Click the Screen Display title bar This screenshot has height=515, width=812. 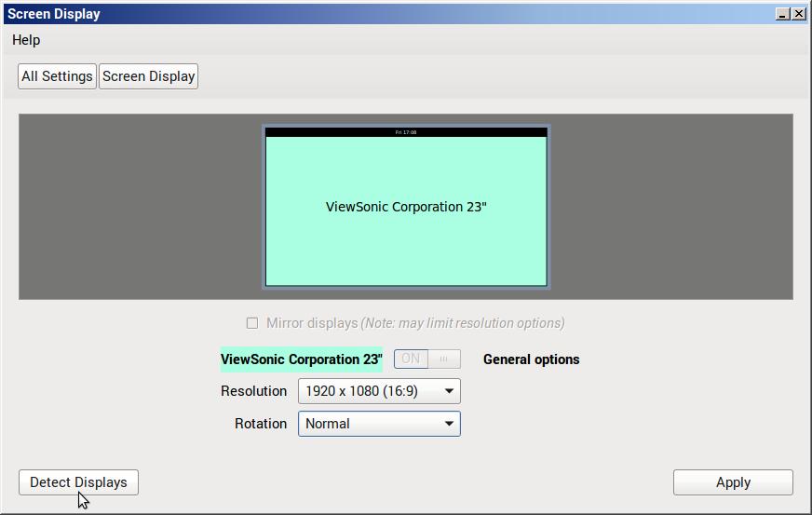372,14
